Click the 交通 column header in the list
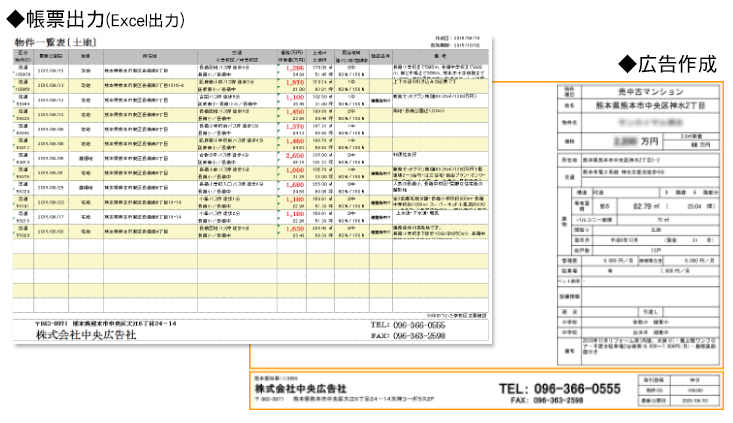 (237, 53)
